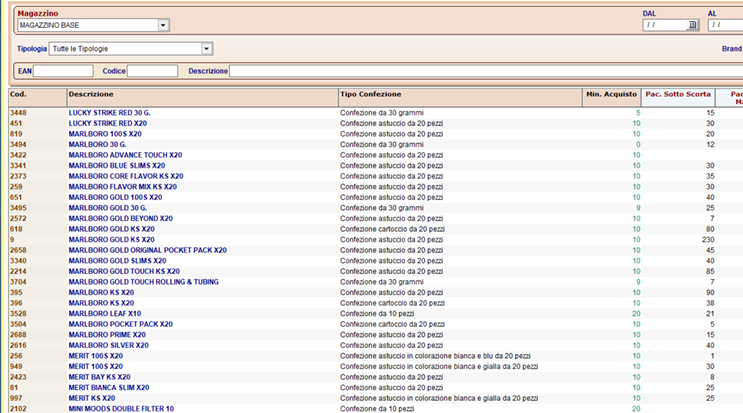The image size is (743, 413).
Task: Open the Magazzino dropdown arrow
Action: tap(163, 25)
